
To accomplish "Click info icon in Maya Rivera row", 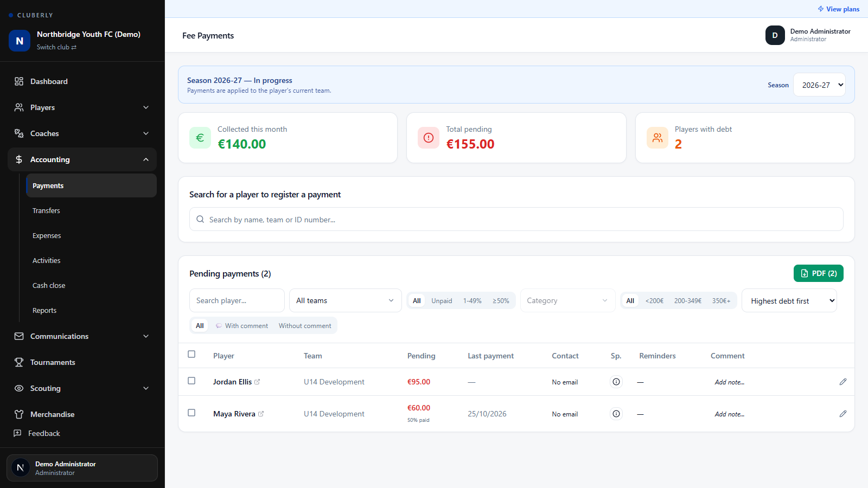I will coord(616,414).
